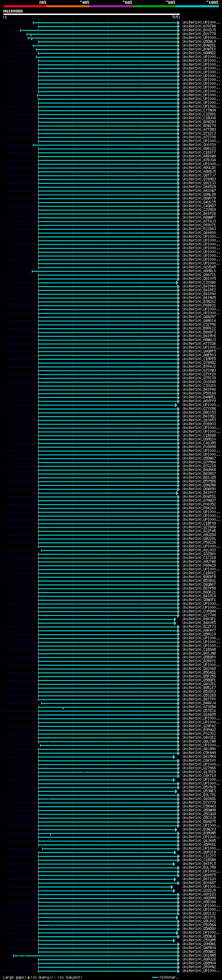Click the UniRef100_B6KBT3 hit name
The image size is (222, 980).
click(x=199, y=332)
